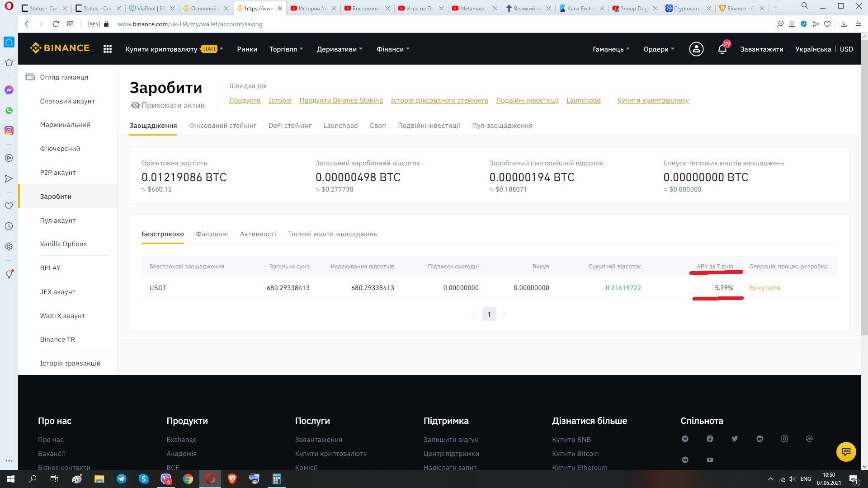Expand the Деривативи menu
868x488 pixels.
point(340,49)
